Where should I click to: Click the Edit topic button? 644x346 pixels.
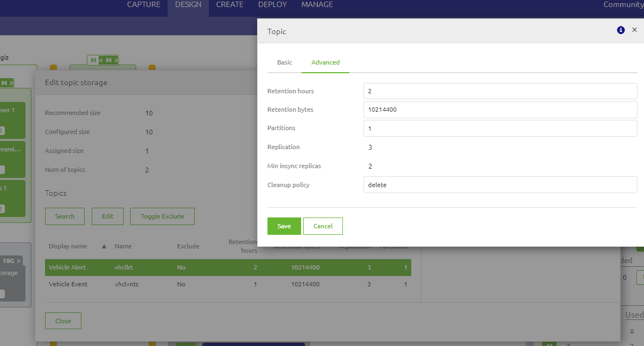pos(107,216)
